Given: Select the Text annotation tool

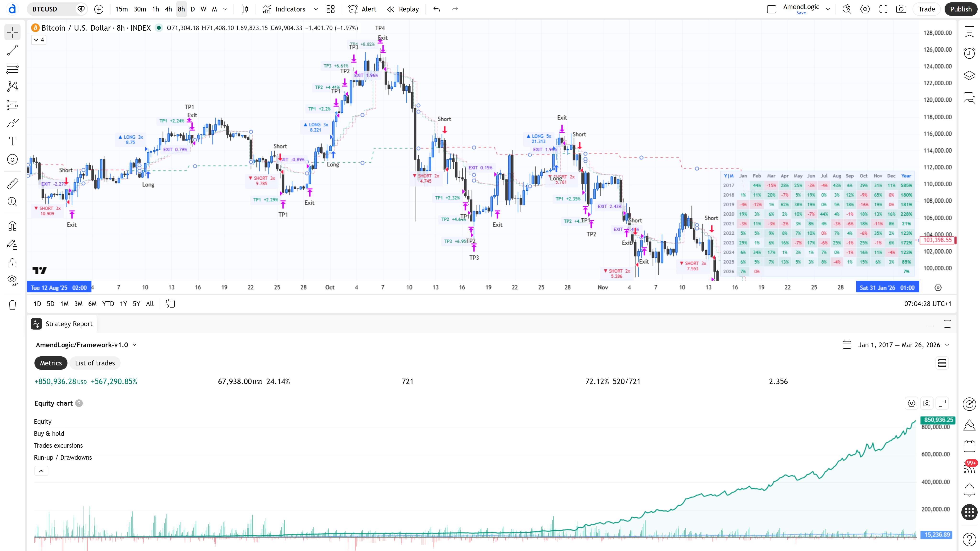Looking at the screenshot, I should click(x=12, y=141).
